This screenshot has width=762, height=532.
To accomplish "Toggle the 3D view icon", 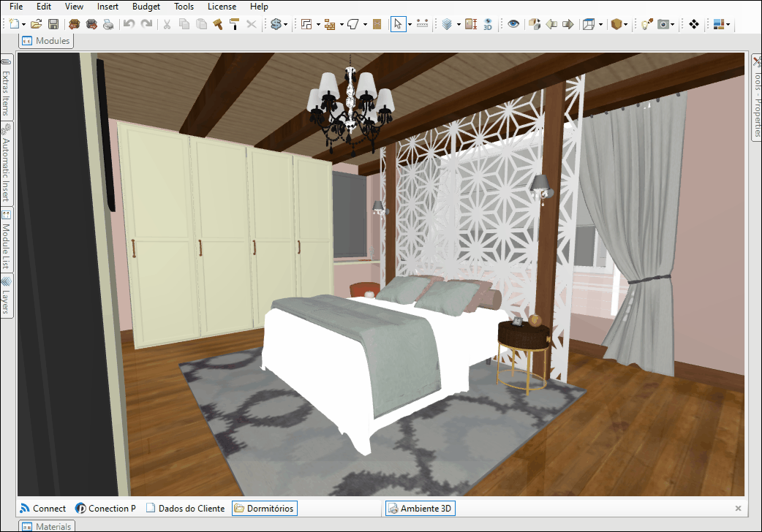I will (x=488, y=24).
